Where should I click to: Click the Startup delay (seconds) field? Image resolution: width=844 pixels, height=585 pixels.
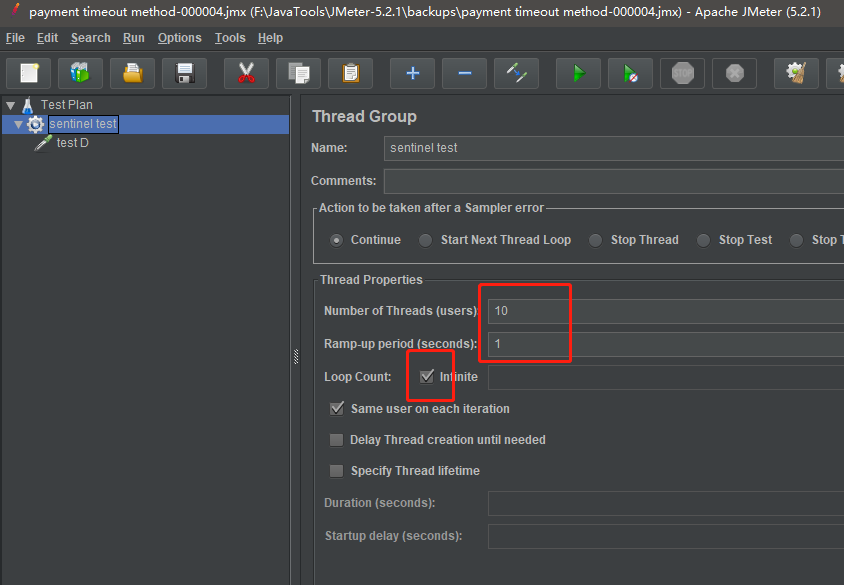(x=666, y=537)
